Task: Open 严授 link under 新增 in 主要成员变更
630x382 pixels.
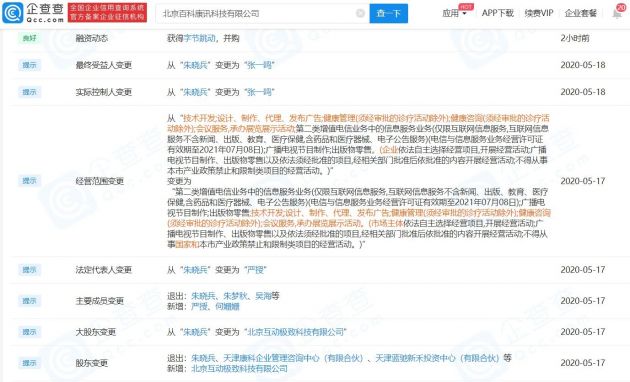Action: pyautogui.click(x=199, y=306)
